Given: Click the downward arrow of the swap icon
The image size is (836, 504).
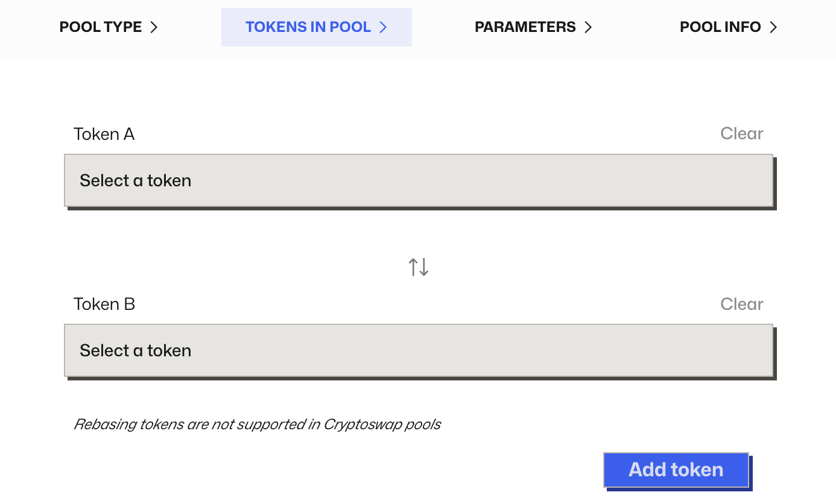Looking at the screenshot, I should 424,266.
